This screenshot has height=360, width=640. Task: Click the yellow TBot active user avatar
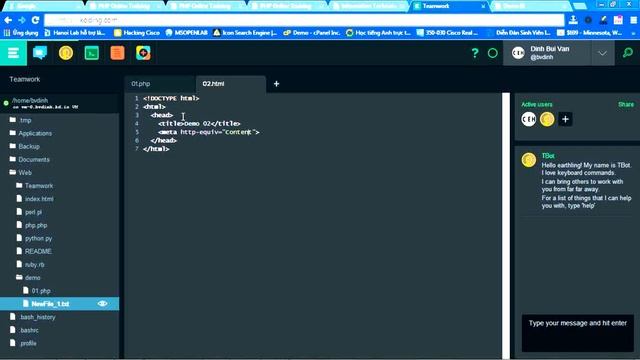point(547,119)
